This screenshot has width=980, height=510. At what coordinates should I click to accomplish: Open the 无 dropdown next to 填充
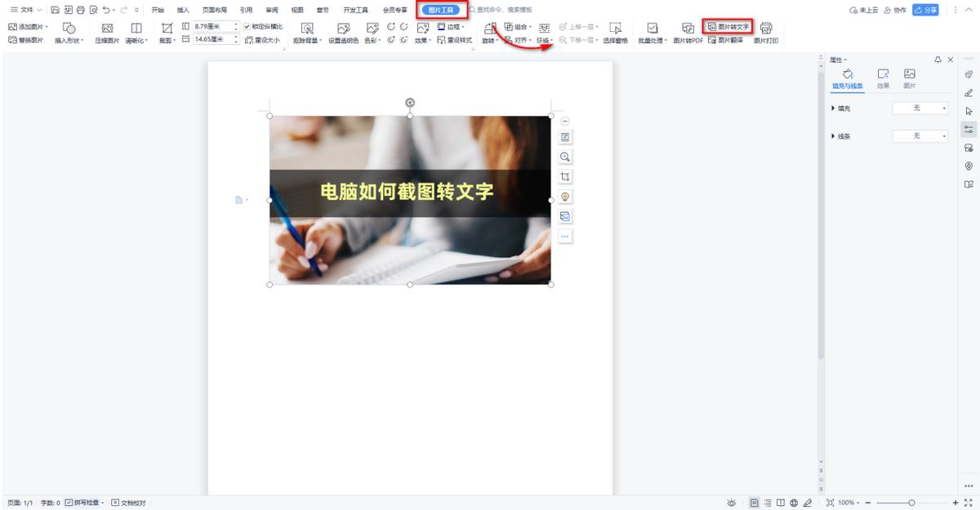coord(920,107)
